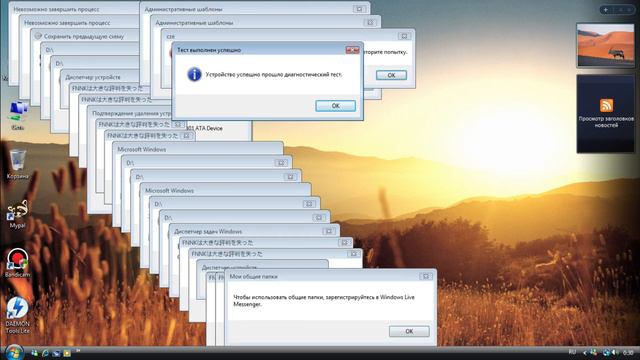Click the RU language indicator in tray

572,352
